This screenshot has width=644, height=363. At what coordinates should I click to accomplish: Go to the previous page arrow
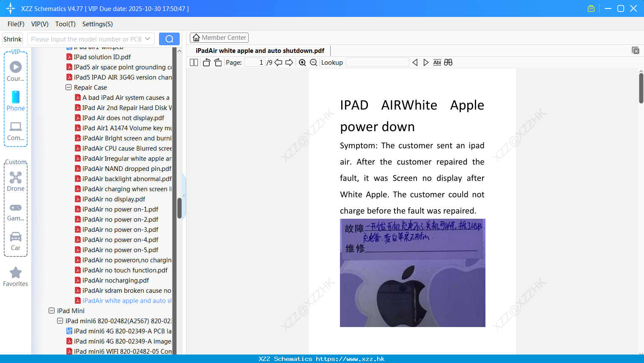278,63
